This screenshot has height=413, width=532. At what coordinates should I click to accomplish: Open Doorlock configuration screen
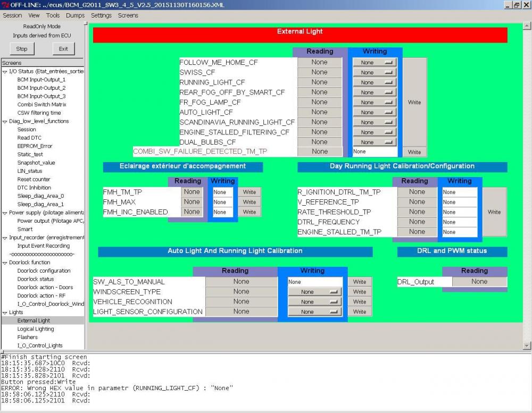click(x=44, y=271)
